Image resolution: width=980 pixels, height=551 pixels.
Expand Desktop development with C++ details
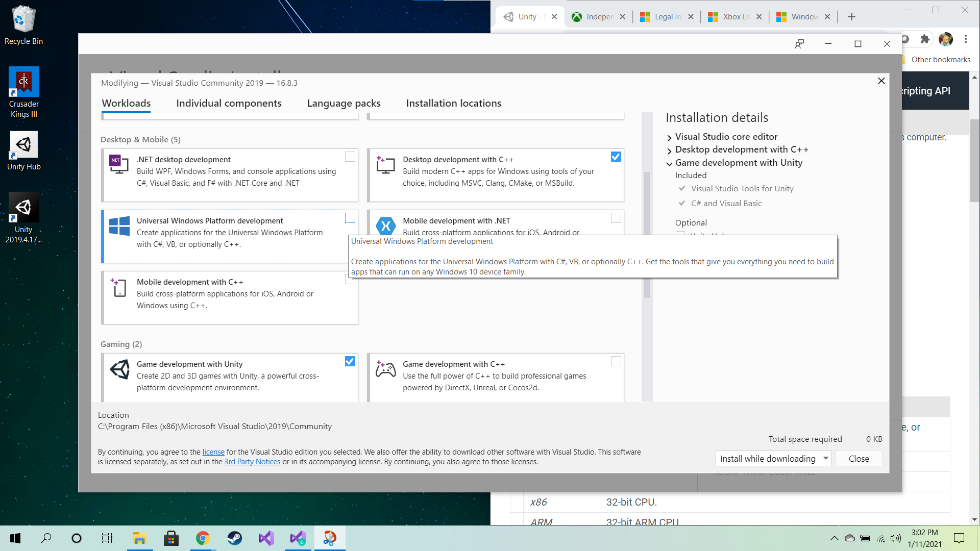[669, 151]
